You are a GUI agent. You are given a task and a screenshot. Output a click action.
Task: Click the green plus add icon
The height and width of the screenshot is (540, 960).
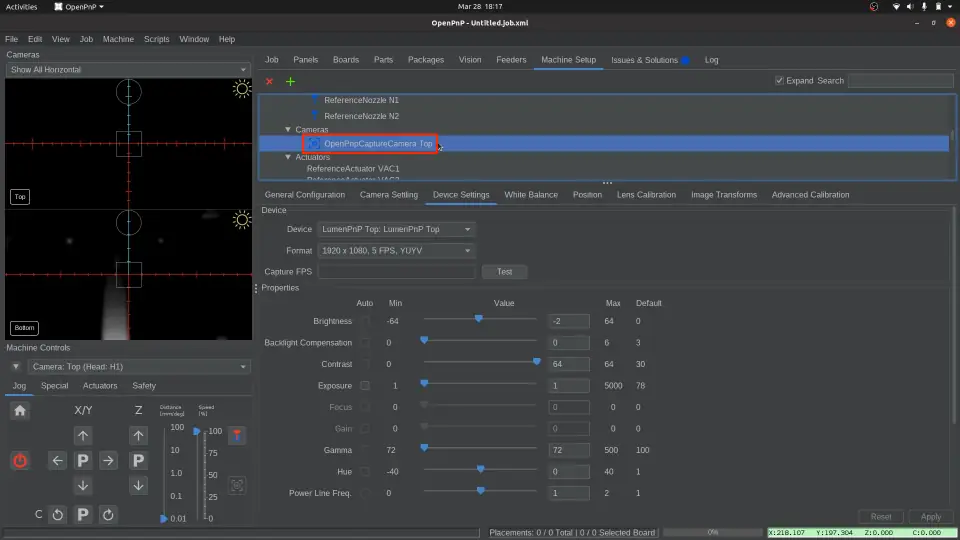291,81
